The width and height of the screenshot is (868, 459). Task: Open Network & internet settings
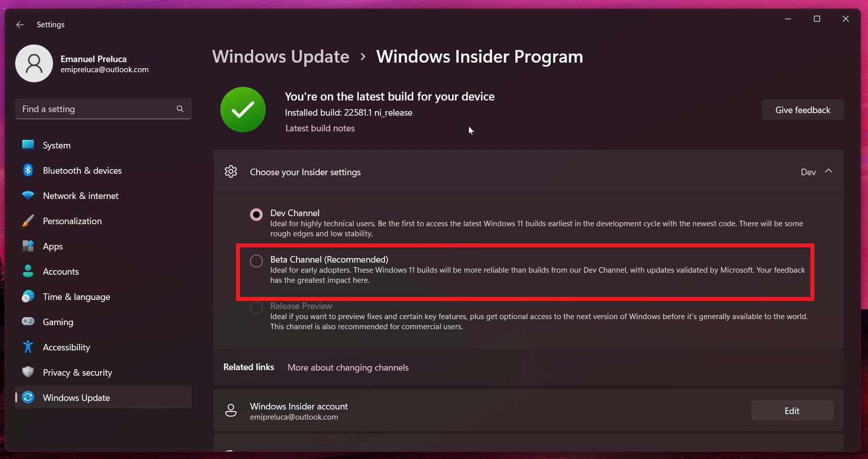(28, 195)
